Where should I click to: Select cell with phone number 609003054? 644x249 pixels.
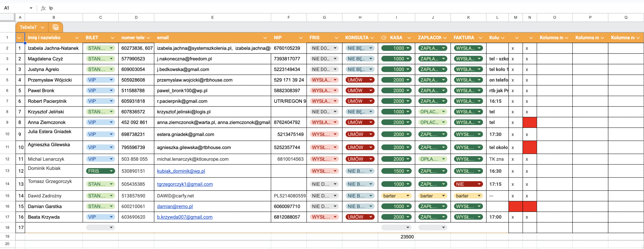(x=136, y=69)
